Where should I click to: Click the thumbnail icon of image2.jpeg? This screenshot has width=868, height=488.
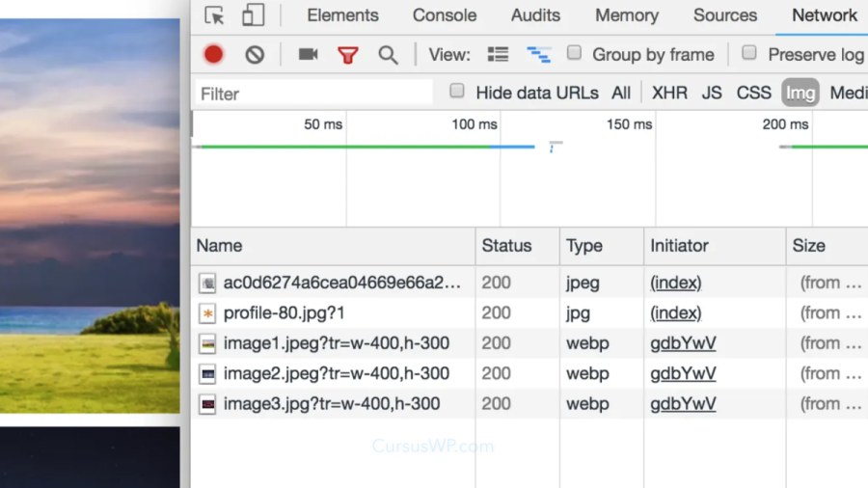pyautogui.click(x=207, y=374)
